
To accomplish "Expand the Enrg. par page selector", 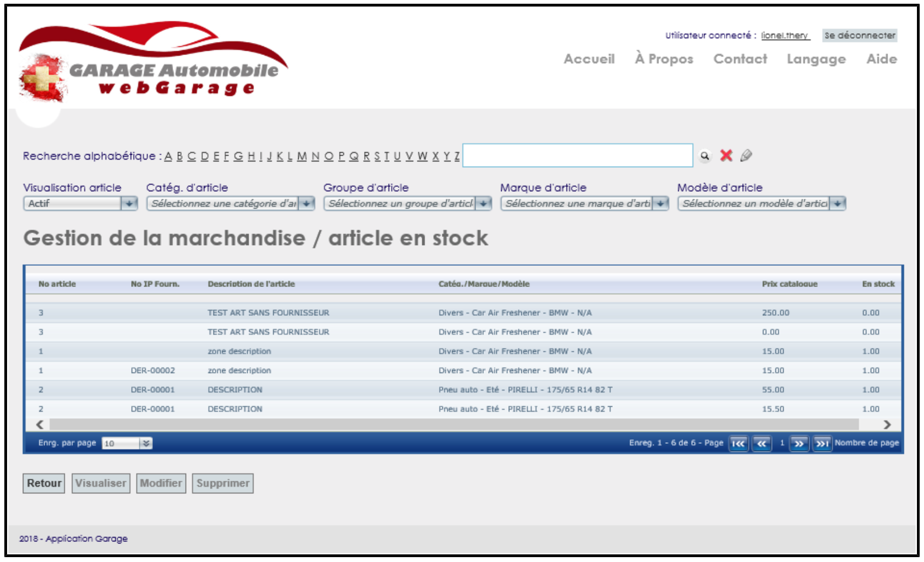I will 146,443.
